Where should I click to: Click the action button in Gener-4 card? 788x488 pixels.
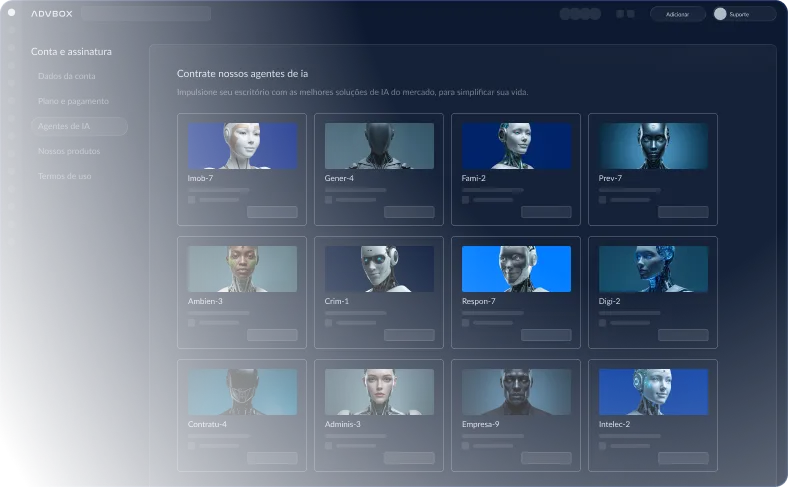click(x=409, y=212)
